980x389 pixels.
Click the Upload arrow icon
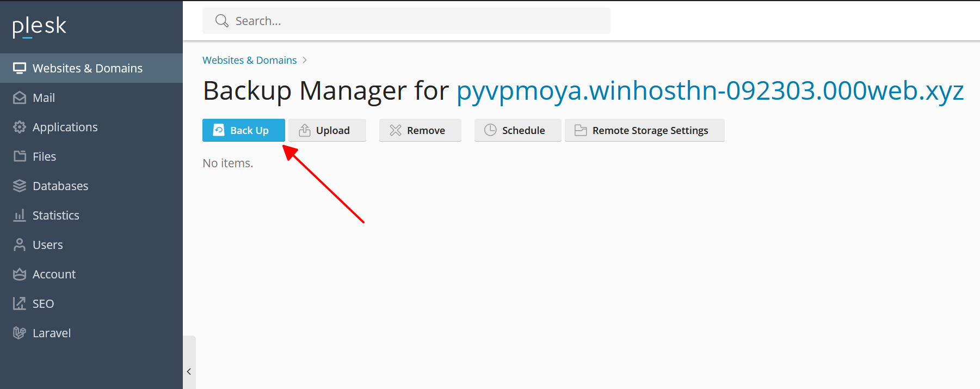pos(305,130)
